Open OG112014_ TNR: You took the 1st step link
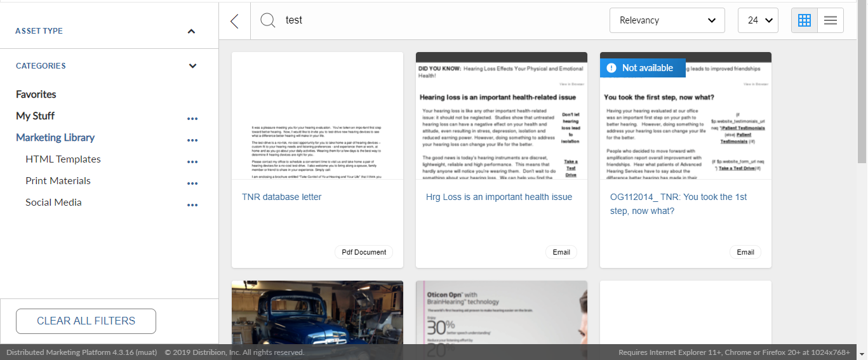 click(679, 204)
